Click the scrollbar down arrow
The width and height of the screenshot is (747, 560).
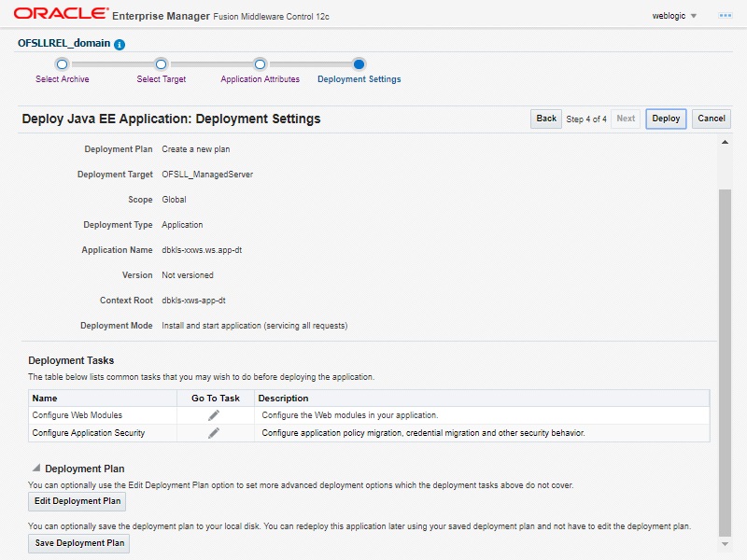coord(725,544)
